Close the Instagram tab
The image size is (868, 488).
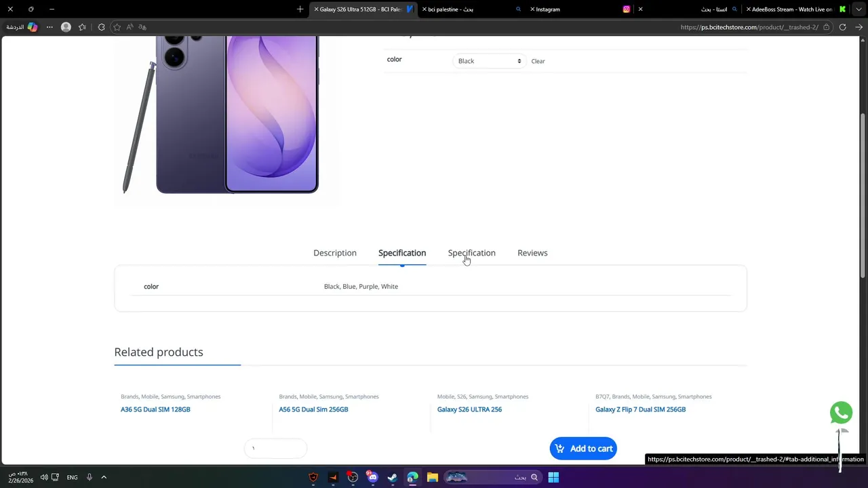pos(532,9)
